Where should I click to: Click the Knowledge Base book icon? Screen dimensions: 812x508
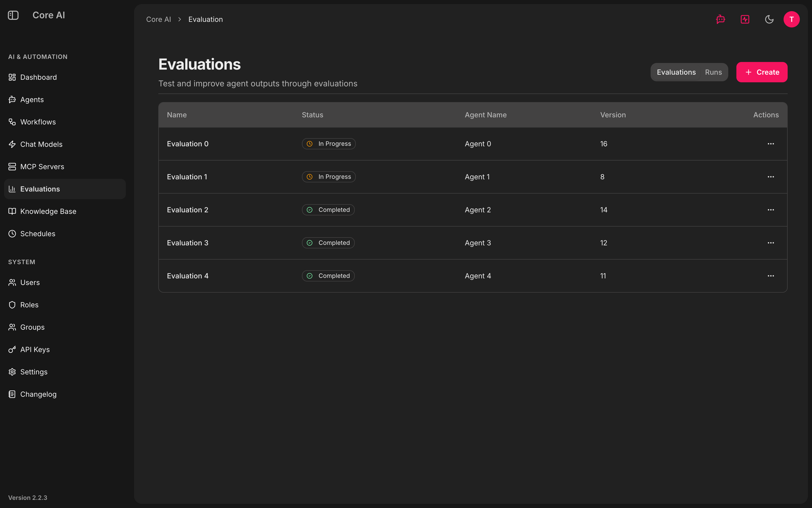click(12, 211)
